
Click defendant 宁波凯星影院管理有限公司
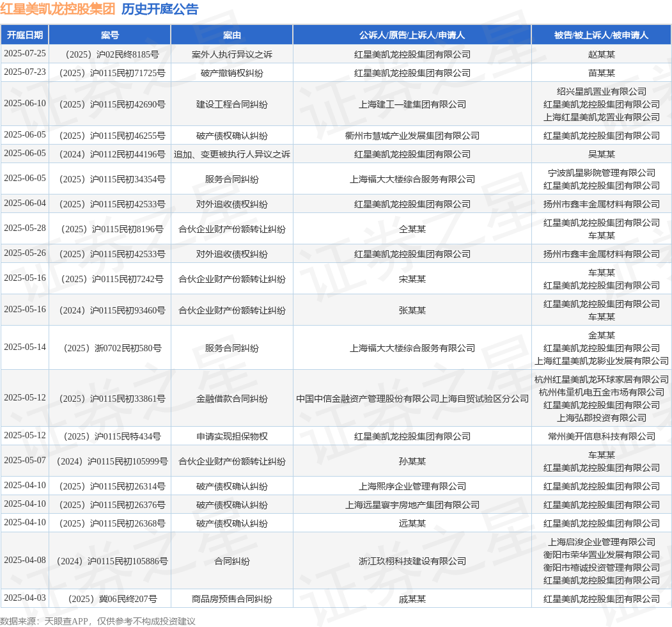(x=601, y=173)
